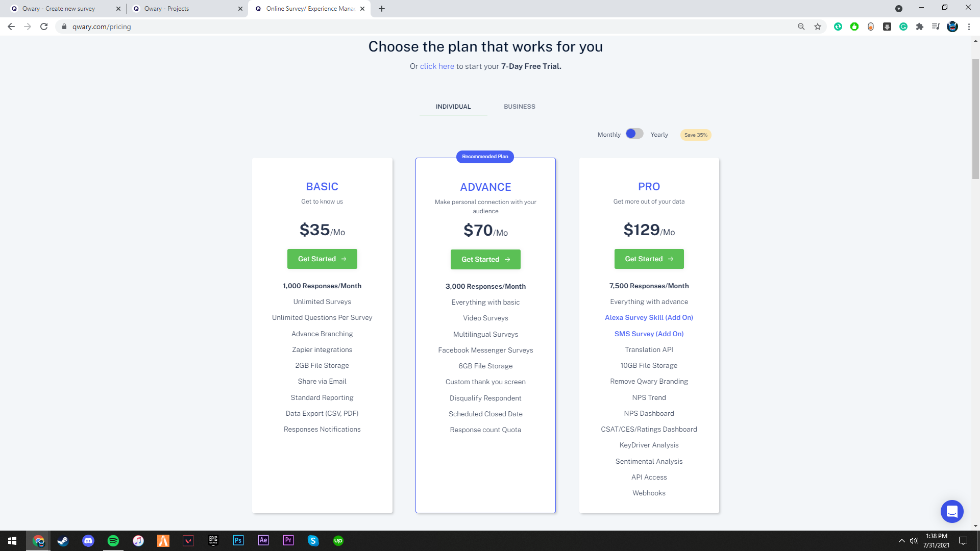
Task: Click the browser zoom magnifier icon
Action: click(801, 27)
